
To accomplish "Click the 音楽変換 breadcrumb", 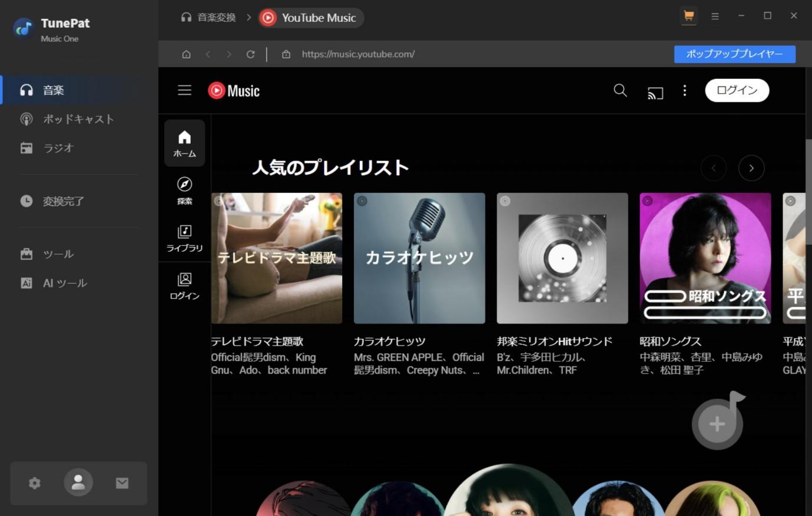I will (x=208, y=18).
